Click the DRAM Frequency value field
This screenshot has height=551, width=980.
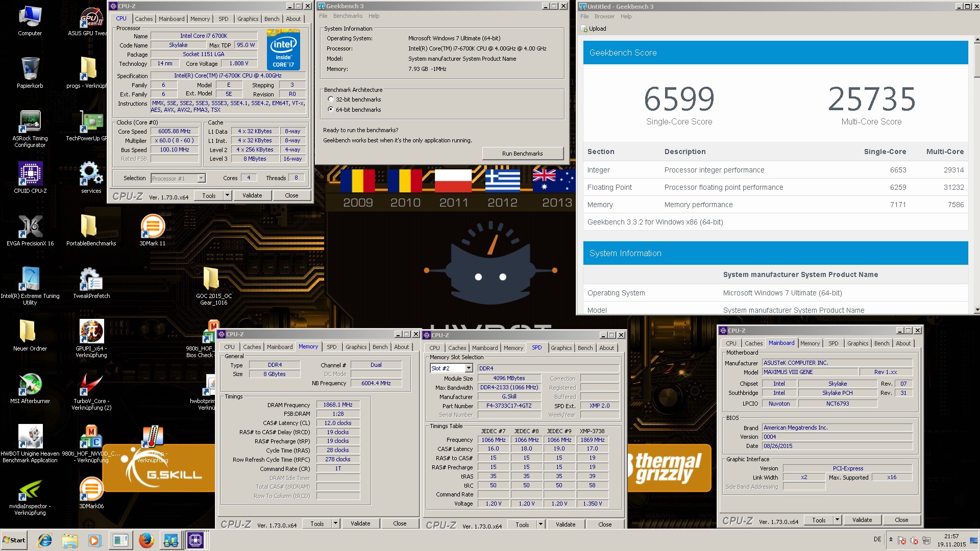pos(338,405)
